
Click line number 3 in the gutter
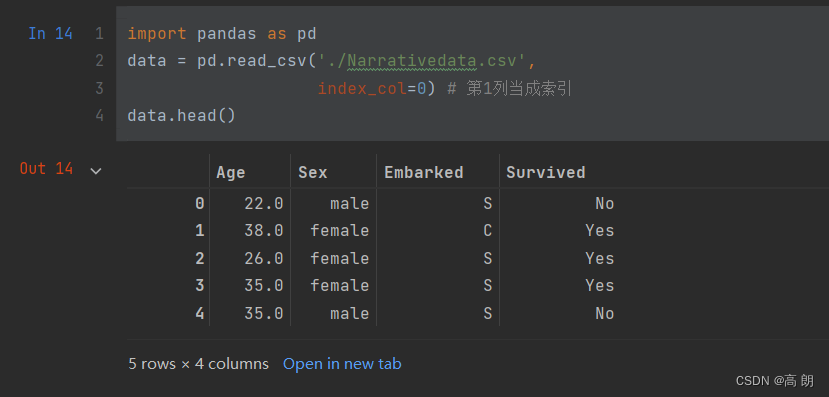tap(99, 88)
